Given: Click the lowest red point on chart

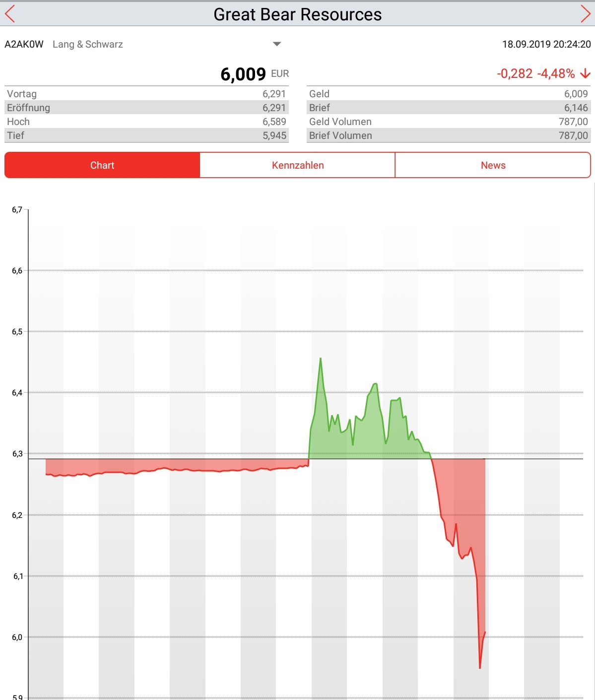Looking at the screenshot, I should click(480, 668).
